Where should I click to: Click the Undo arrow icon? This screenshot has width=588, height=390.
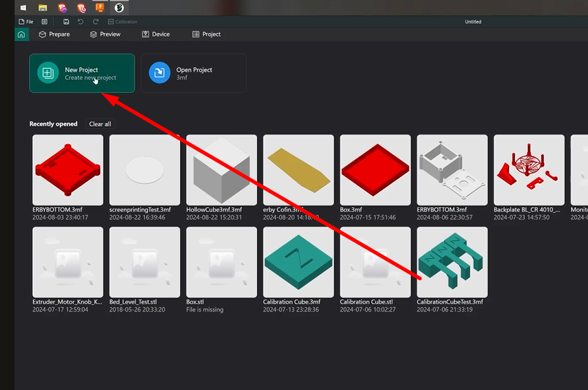[x=81, y=22]
